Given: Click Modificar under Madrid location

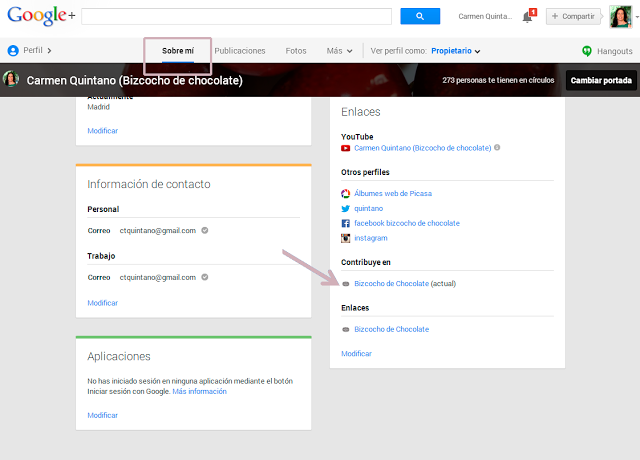Looking at the screenshot, I should coord(102,131).
